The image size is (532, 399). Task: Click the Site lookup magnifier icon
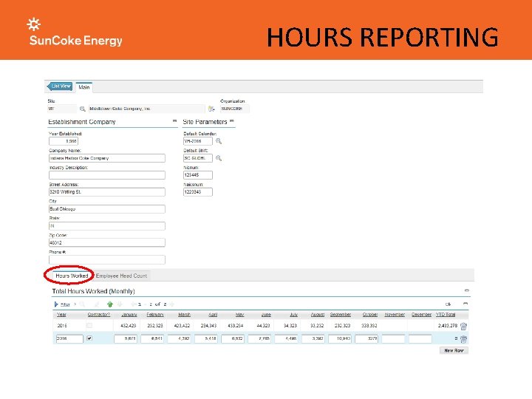coord(82,109)
